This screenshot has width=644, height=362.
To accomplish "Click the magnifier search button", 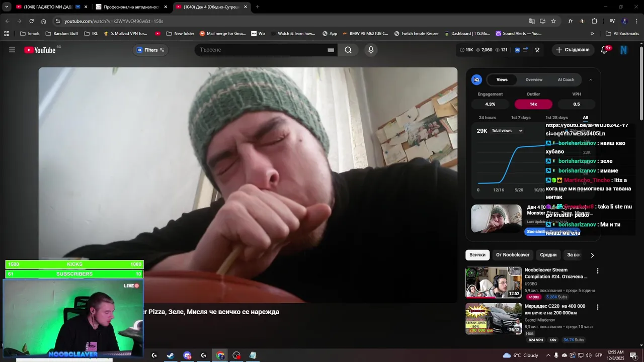I will pos(348,50).
